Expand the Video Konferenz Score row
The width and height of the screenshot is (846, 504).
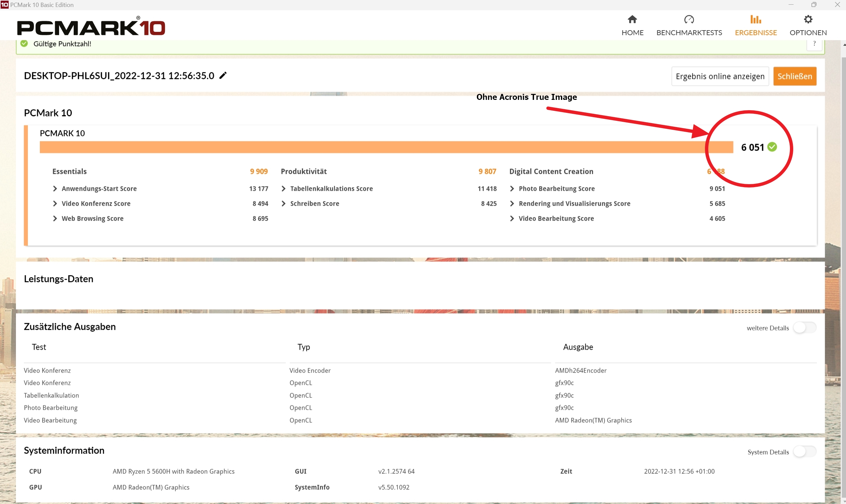point(55,203)
